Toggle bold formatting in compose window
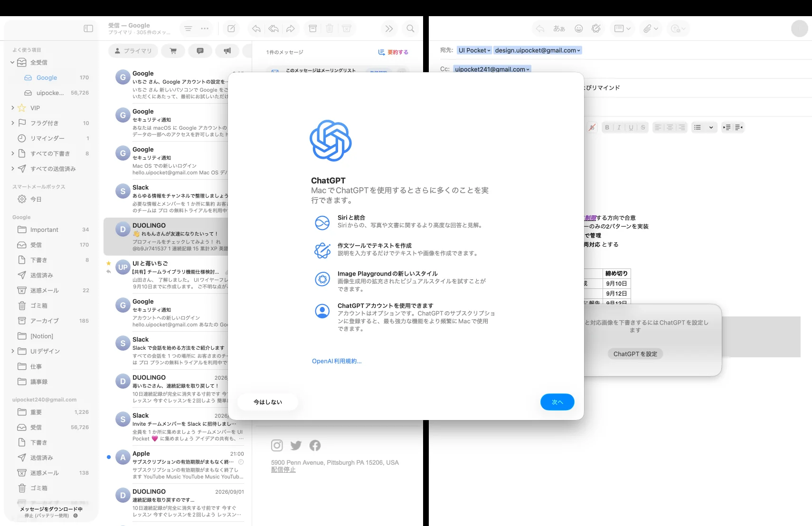 [607, 127]
